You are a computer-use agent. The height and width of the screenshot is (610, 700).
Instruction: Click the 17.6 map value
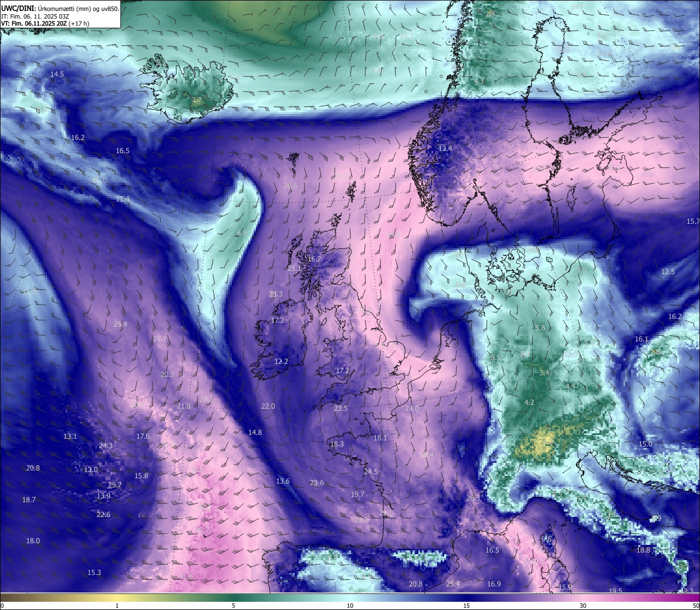point(143,437)
